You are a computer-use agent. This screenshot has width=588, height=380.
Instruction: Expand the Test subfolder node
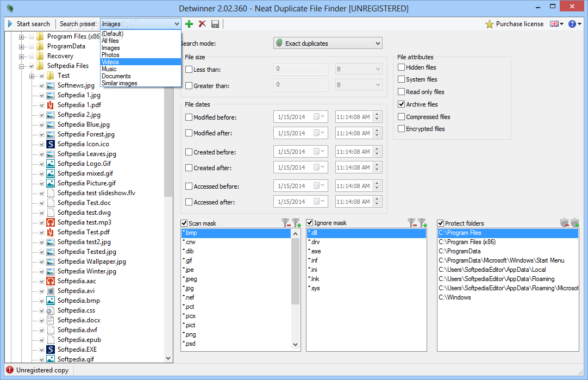click(32, 76)
